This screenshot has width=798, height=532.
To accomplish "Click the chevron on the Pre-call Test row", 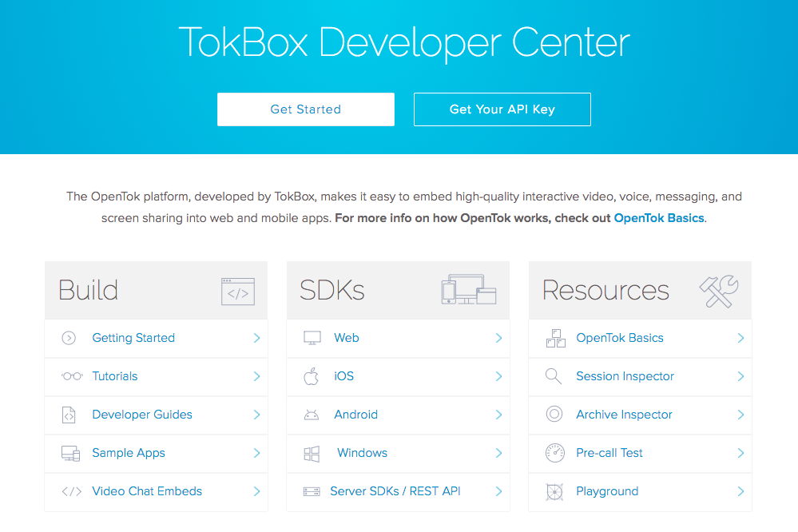I will (740, 453).
